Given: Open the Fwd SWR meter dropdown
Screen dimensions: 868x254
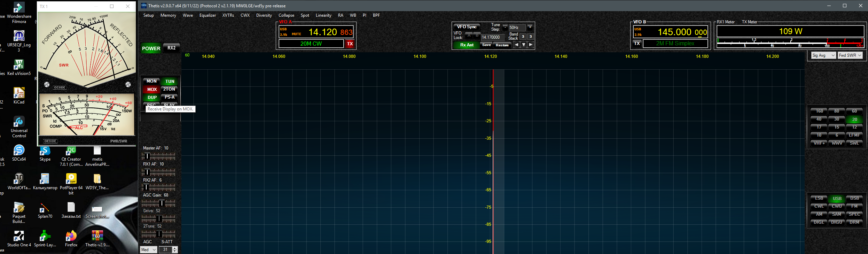Looking at the screenshot, I should (850, 55).
